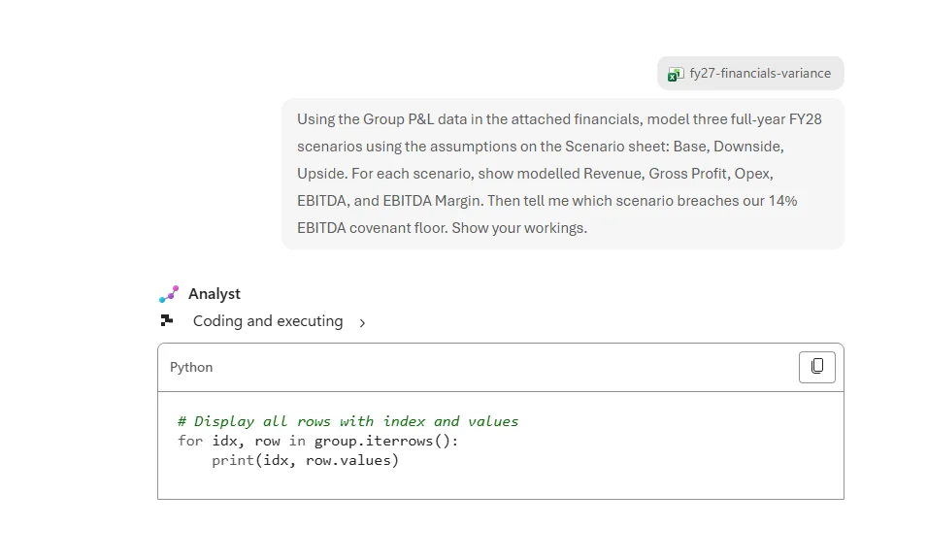Click the 'for idx, row in group.iterrows():' line
Image resolution: width=927 pixels, height=560 pixels.
317,441
